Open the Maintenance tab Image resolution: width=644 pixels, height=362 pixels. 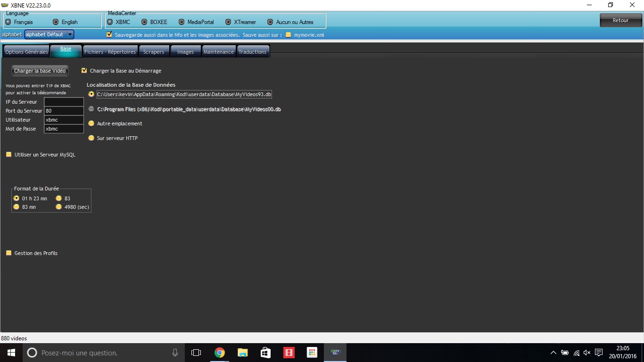click(218, 52)
